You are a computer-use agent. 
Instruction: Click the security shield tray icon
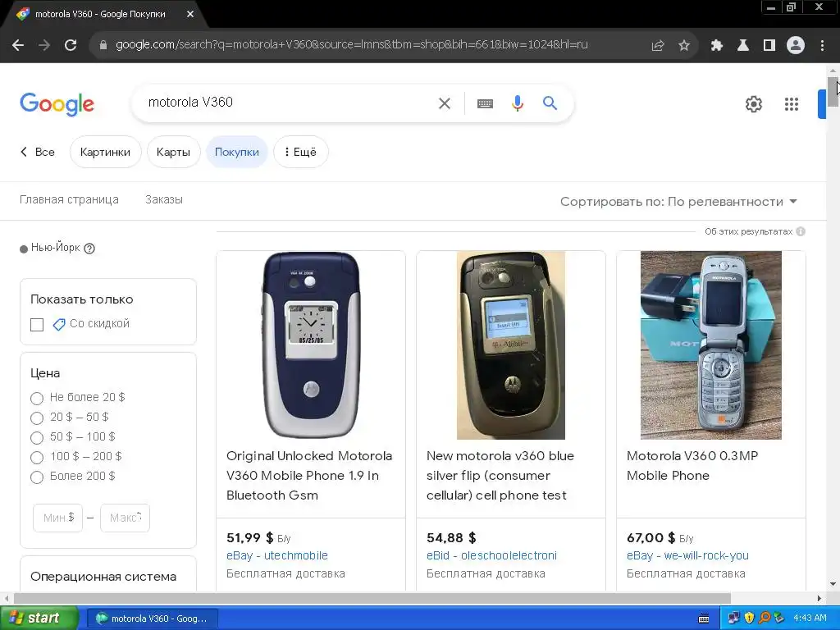click(x=749, y=619)
